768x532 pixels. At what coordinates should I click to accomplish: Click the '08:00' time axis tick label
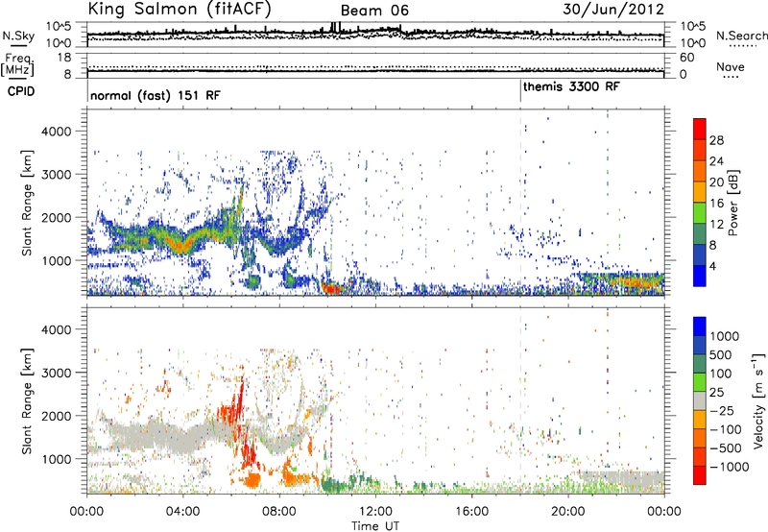(279, 512)
